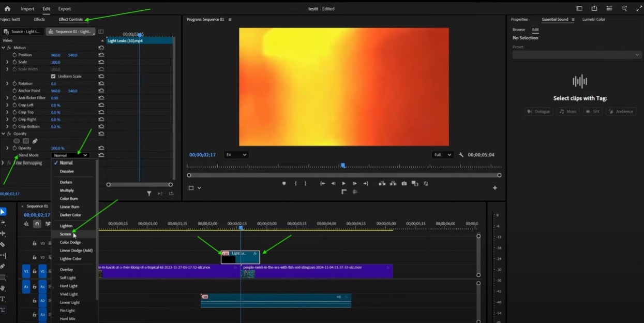Open the button editor plus icon
Screen dimensions: 644x323
coord(495,188)
